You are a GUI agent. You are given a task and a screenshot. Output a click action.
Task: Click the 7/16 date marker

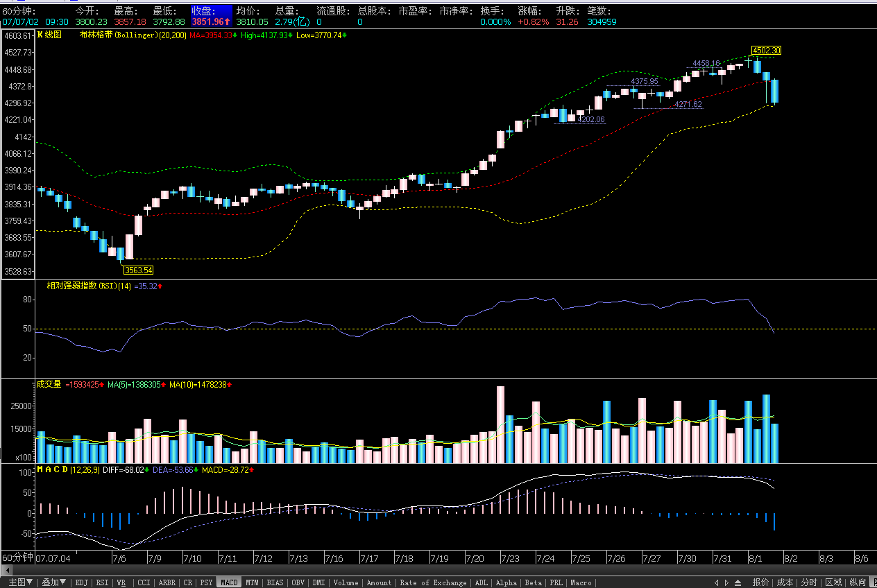point(334,558)
